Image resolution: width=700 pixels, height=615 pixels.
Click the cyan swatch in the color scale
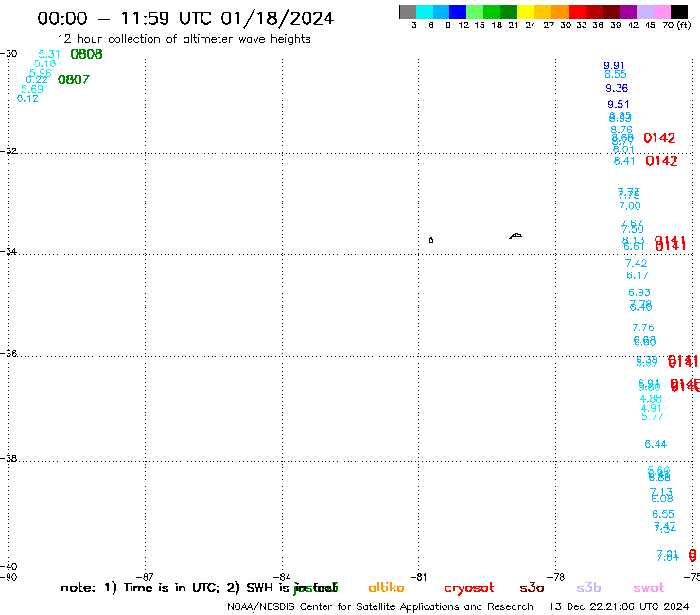pos(425,11)
